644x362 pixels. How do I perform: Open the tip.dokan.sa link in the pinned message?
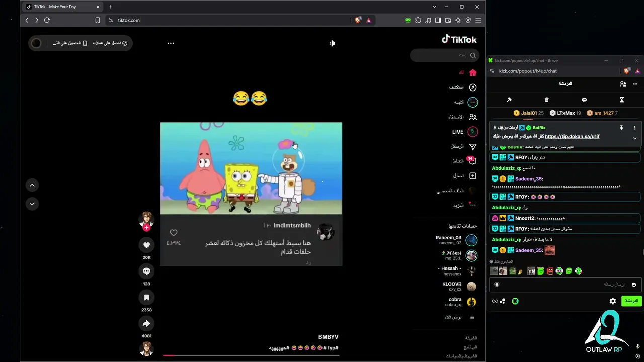coord(572,136)
